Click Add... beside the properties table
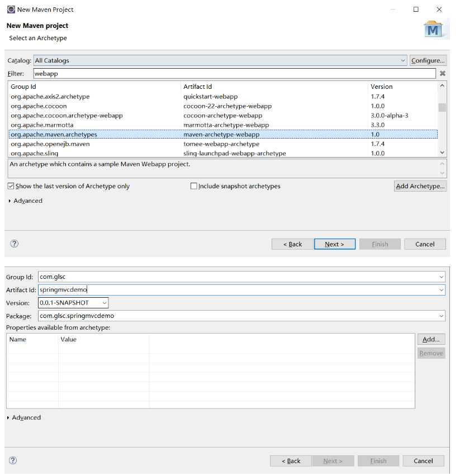This screenshot has height=476, width=460. tap(431, 339)
